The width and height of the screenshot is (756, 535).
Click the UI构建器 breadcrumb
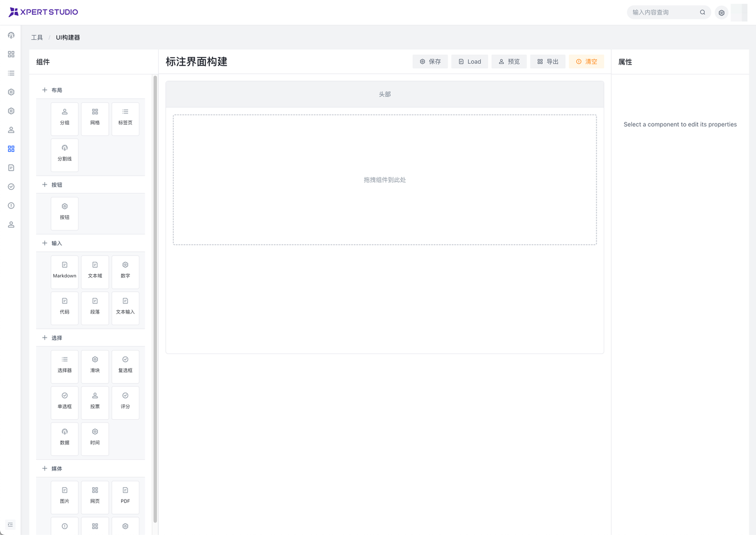coord(68,37)
